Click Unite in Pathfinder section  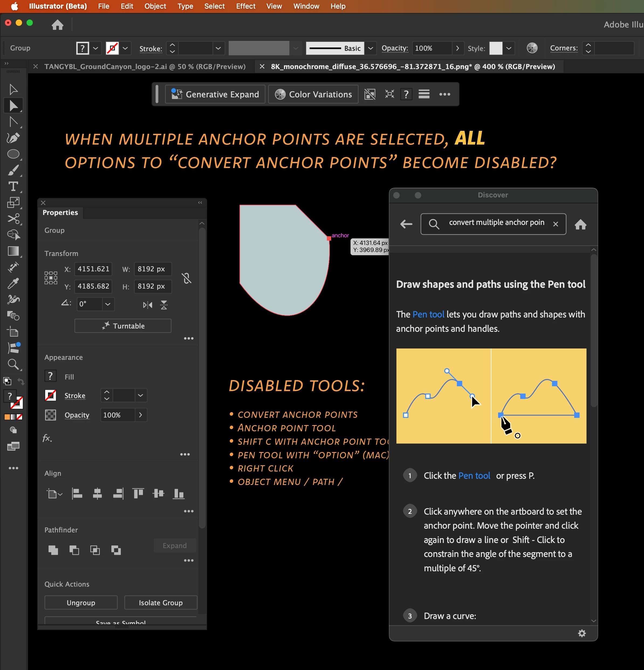tap(53, 550)
